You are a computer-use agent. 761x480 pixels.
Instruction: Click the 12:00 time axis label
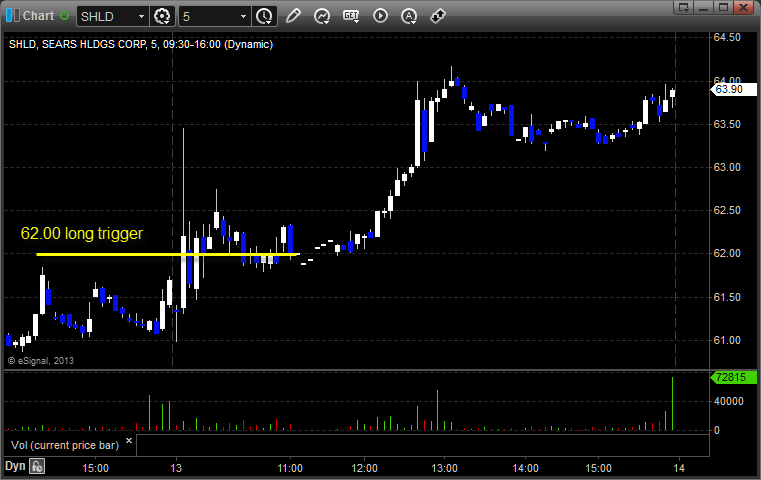click(364, 468)
